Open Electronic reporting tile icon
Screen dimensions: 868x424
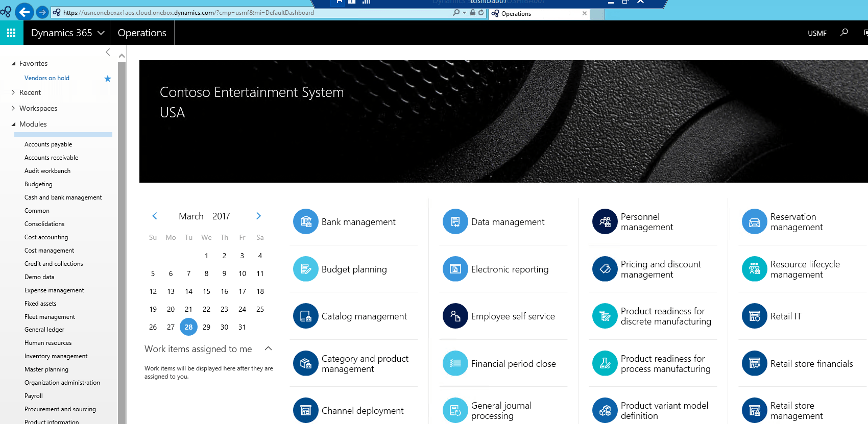(455, 269)
